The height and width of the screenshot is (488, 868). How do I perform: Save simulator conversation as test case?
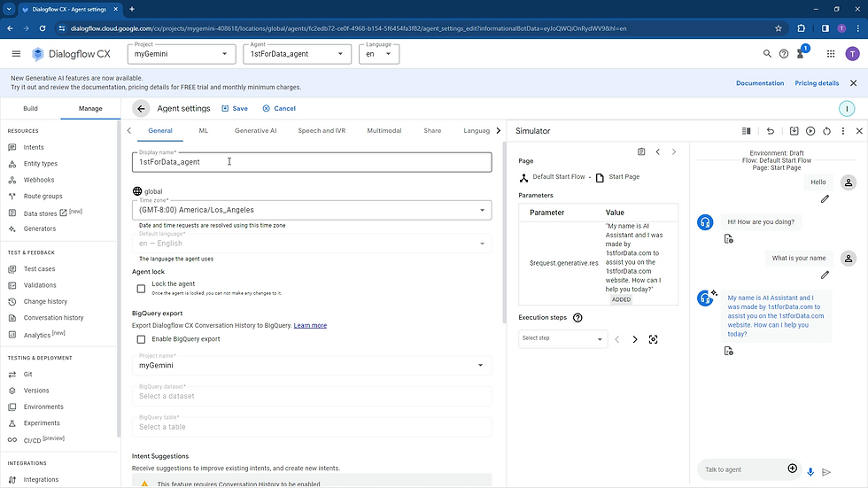[x=794, y=131]
